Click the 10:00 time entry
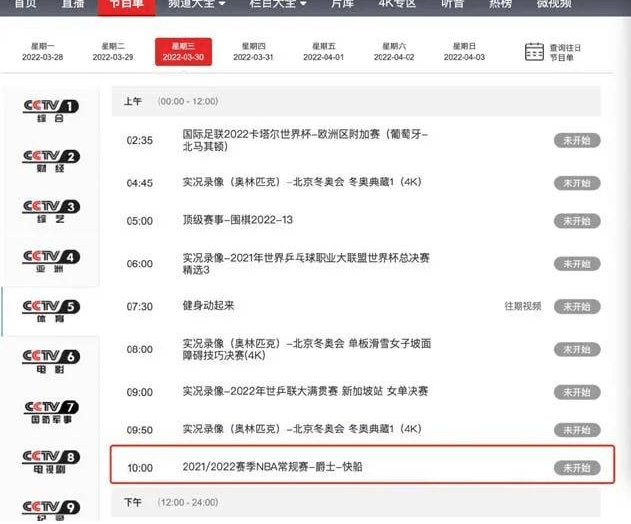 [x=140, y=468]
